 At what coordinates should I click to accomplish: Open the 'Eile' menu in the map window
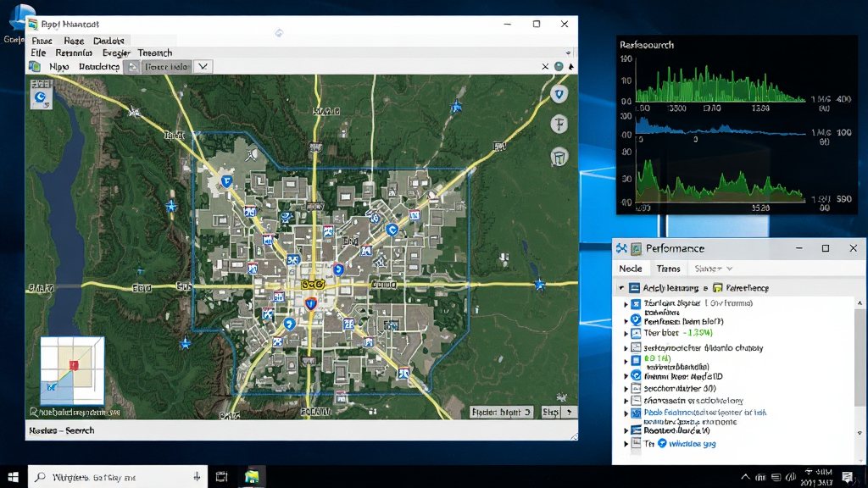point(38,53)
